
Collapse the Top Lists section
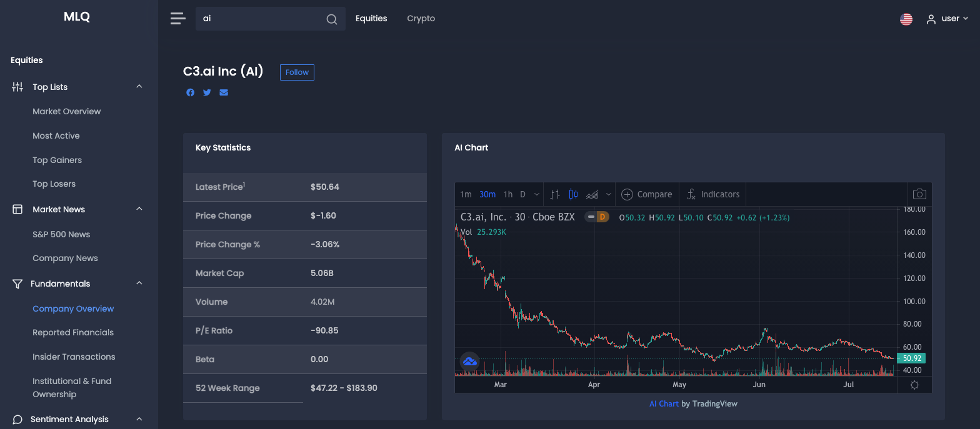click(x=139, y=87)
